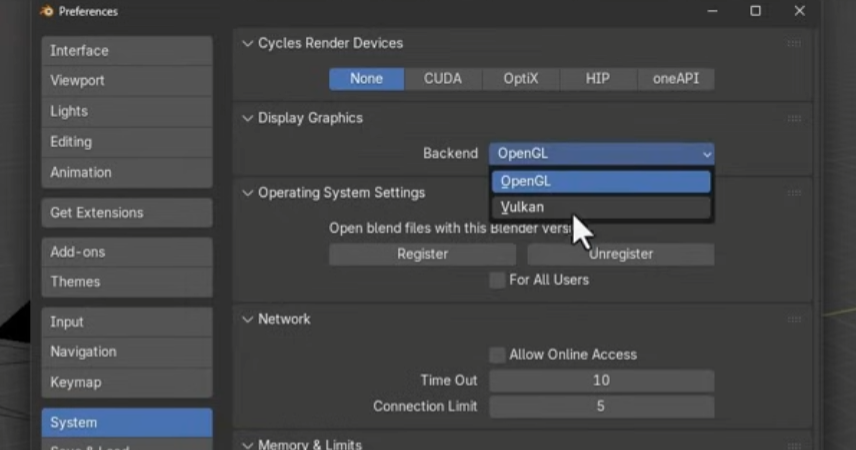856x450 pixels.
Task: Grab the Operating System Settings panel drag handle
Action: [x=794, y=193]
